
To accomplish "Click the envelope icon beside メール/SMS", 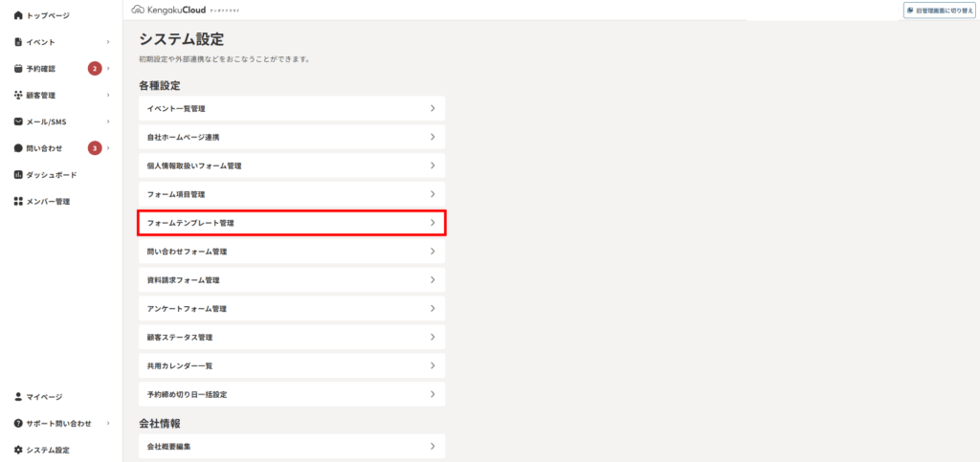I will pyautogui.click(x=18, y=121).
